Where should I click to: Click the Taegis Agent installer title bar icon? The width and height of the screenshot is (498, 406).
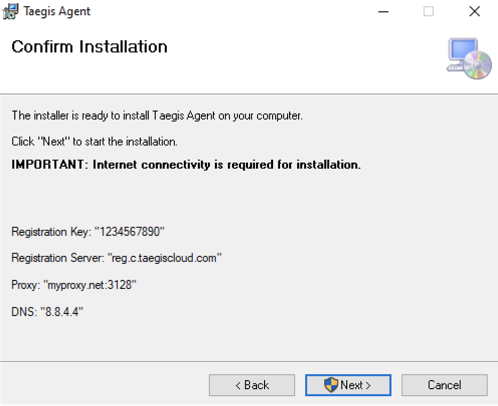tap(11, 11)
